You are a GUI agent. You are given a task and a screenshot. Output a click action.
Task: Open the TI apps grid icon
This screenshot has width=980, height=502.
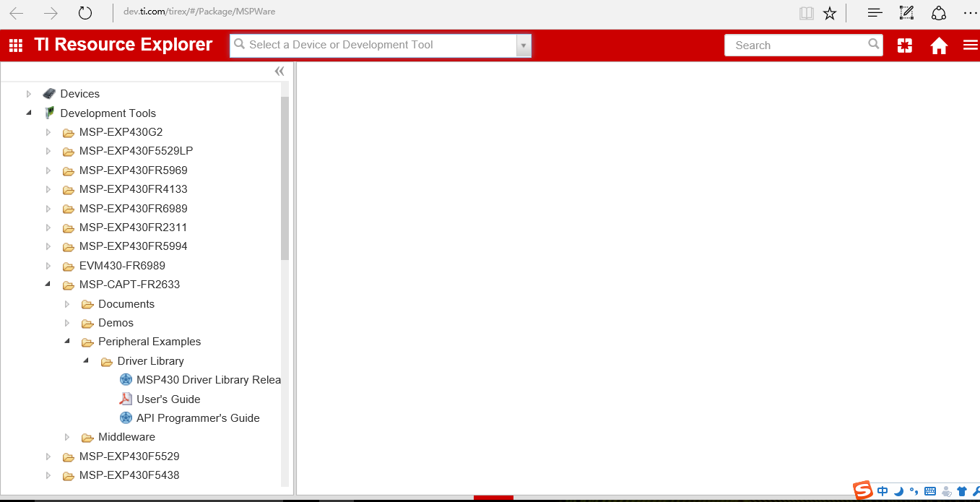click(x=16, y=46)
